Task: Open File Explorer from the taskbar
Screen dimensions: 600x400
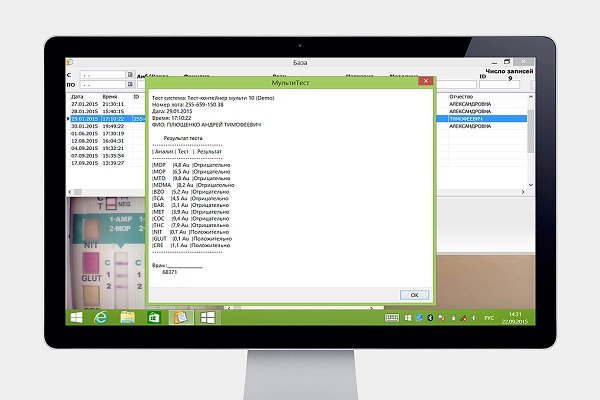Action: [128, 318]
